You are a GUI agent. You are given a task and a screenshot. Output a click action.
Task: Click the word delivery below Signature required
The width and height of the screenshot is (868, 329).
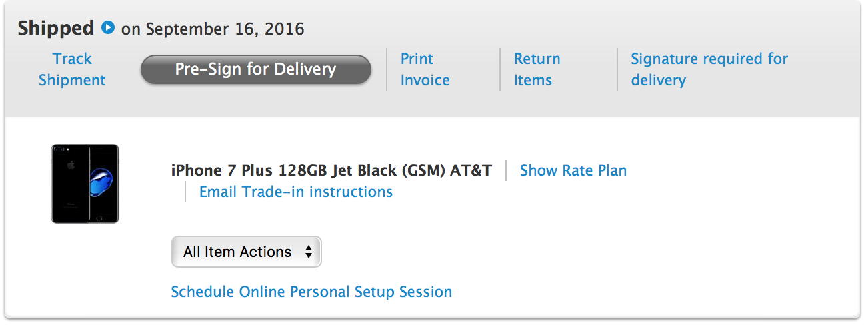point(658,81)
